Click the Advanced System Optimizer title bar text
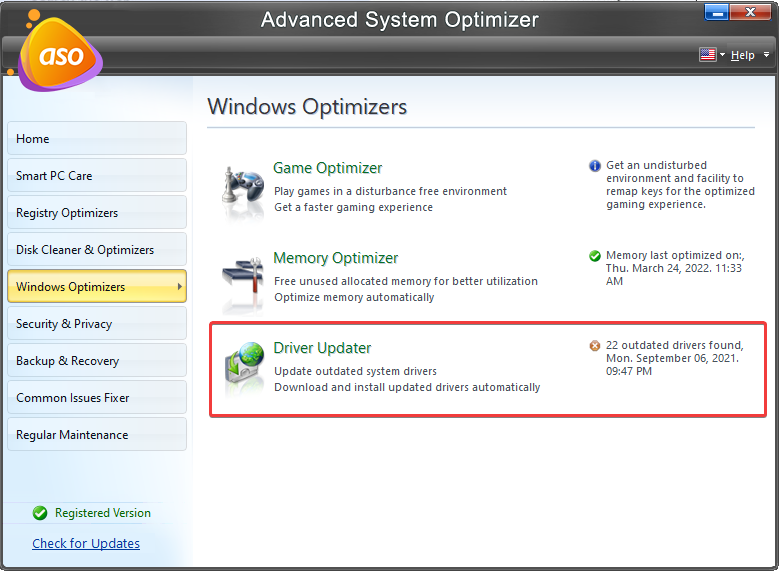The width and height of the screenshot is (781, 571). tap(399, 20)
